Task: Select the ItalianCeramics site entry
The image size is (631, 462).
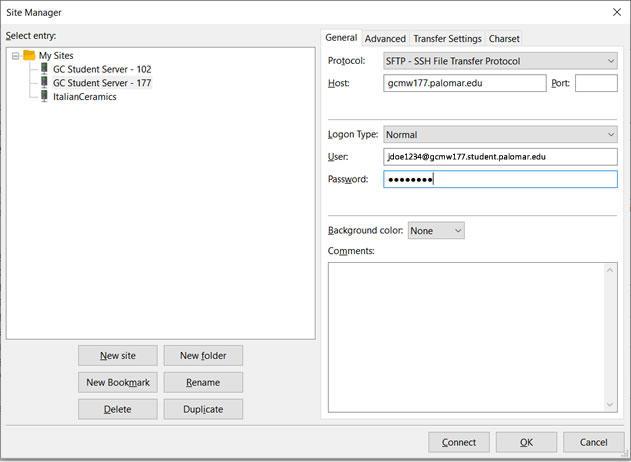Action: 84,97
